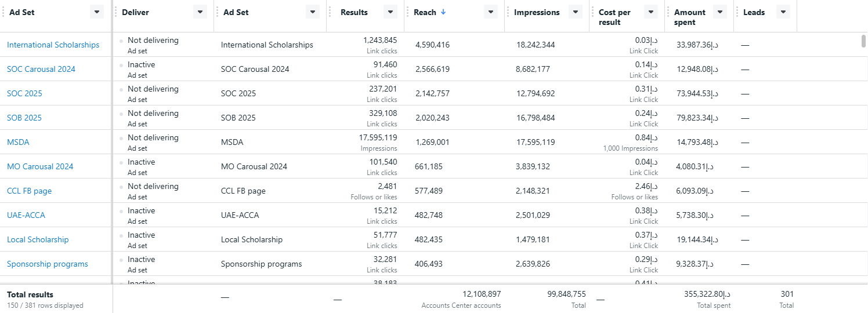Image resolution: width=868 pixels, height=313 pixels.
Task: Click Not delivering status for SOB 2025
Action: click(153, 113)
